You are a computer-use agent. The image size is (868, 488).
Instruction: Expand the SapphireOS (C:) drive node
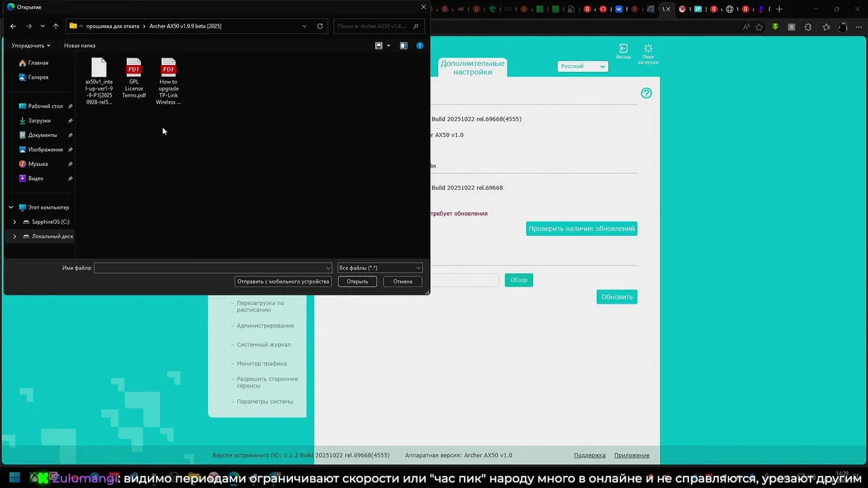pos(15,222)
